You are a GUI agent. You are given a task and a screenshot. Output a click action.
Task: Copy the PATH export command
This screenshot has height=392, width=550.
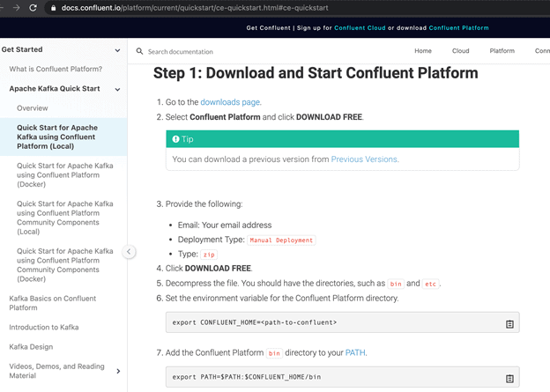[x=509, y=378]
